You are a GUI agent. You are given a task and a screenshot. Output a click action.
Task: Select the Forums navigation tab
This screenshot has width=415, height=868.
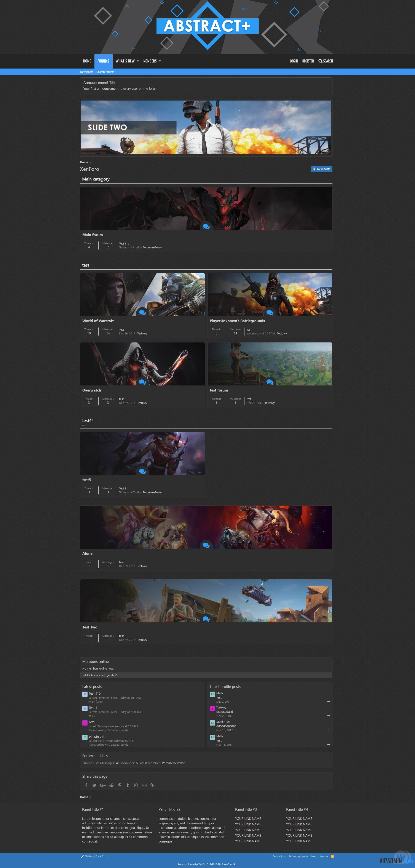coord(103,61)
